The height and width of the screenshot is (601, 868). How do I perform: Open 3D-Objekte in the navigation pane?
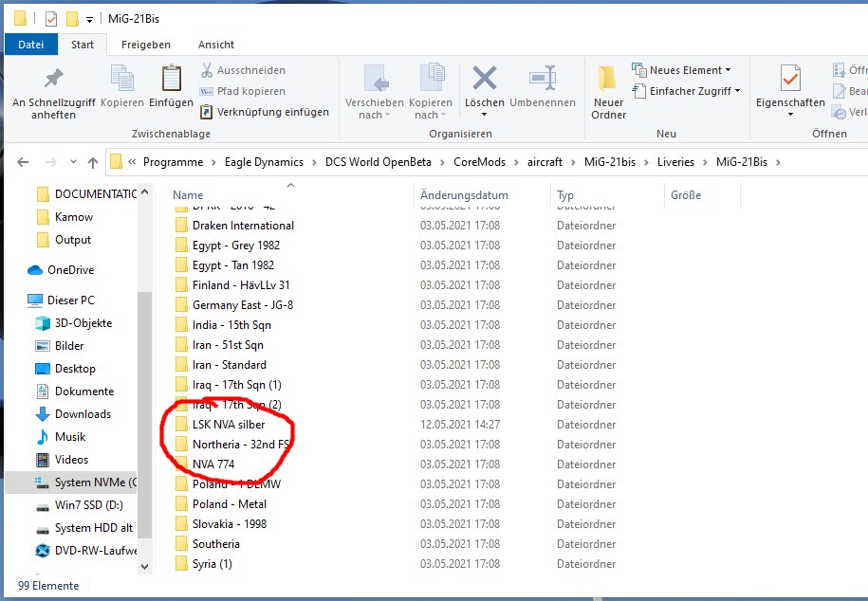(74, 323)
